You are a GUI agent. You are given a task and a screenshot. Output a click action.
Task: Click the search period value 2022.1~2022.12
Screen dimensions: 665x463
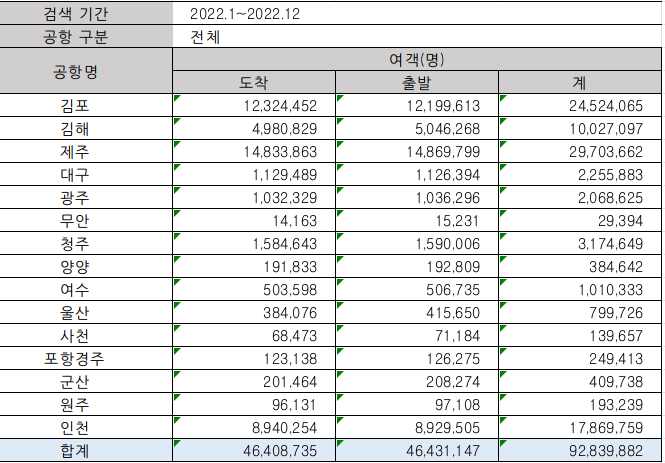(245, 14)
